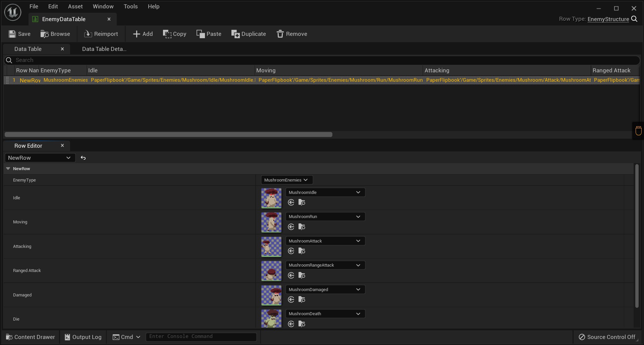The width and height of the screenshot is (644, 345).
Task: Reimport the data table
Action: [x=101, y=34]
